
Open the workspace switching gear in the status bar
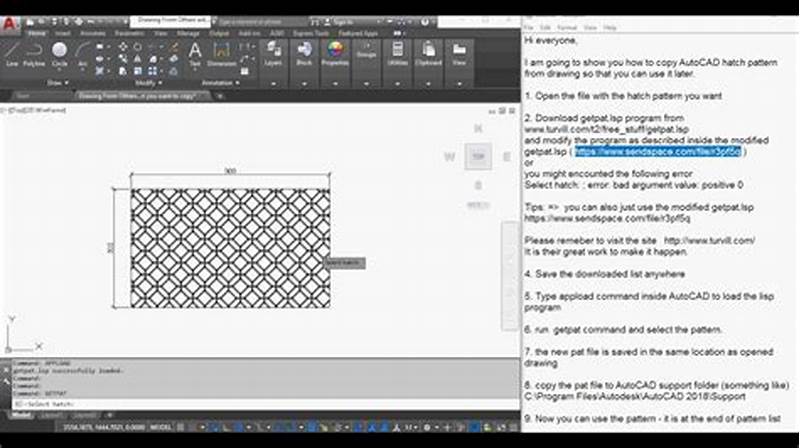tap(428, 428)
